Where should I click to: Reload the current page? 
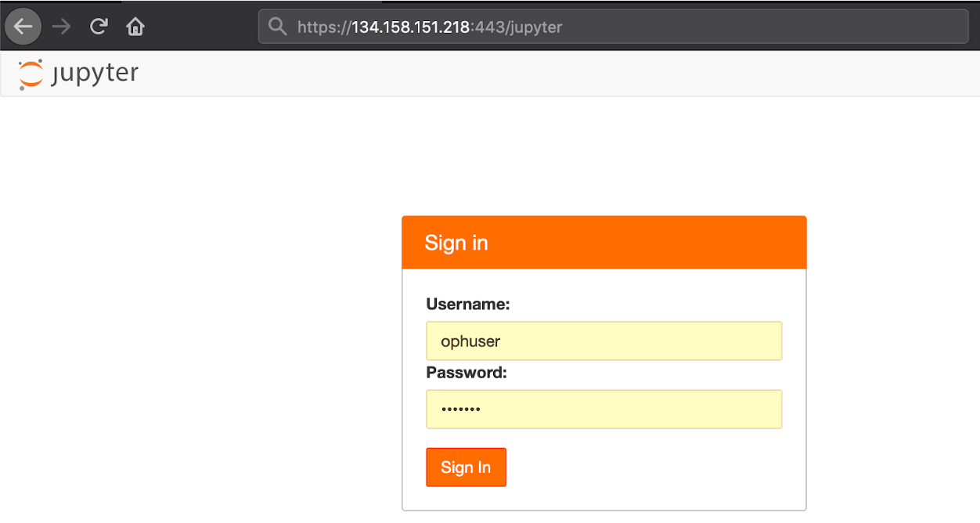coord(99,26)
